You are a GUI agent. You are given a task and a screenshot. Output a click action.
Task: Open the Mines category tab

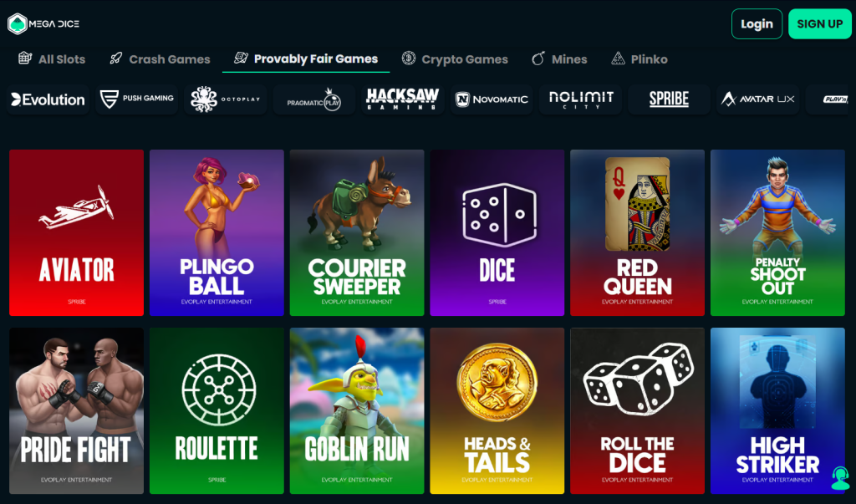pyautogui.click(x=560, y=59)
